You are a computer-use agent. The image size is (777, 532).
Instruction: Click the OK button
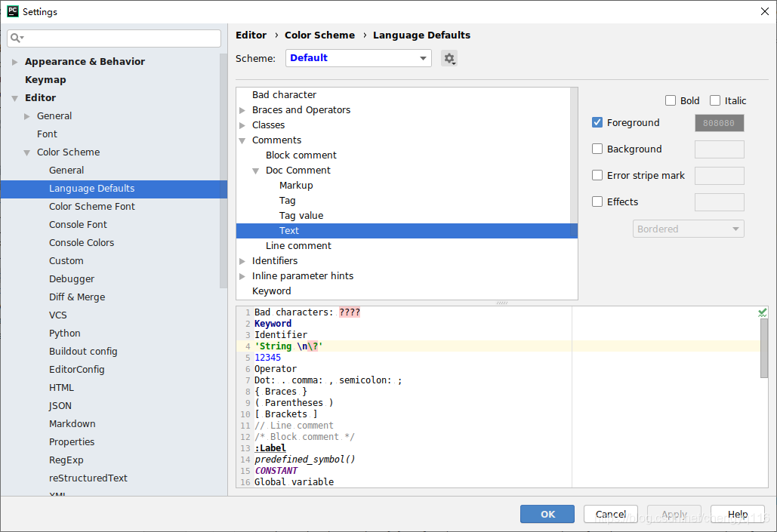[x=547, y=514]
